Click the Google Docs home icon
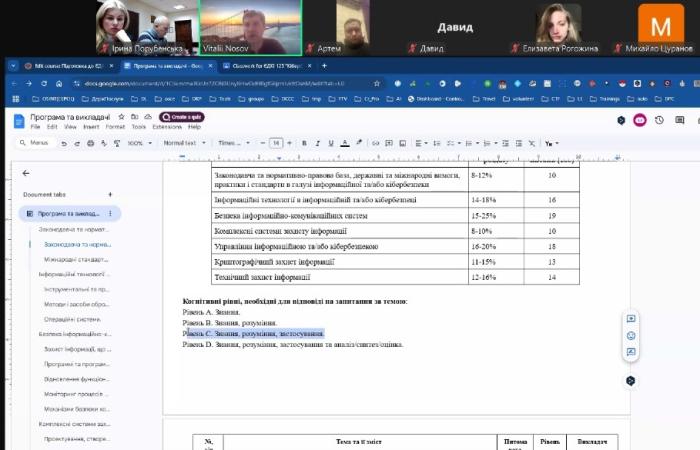 (x=20, y=120)
